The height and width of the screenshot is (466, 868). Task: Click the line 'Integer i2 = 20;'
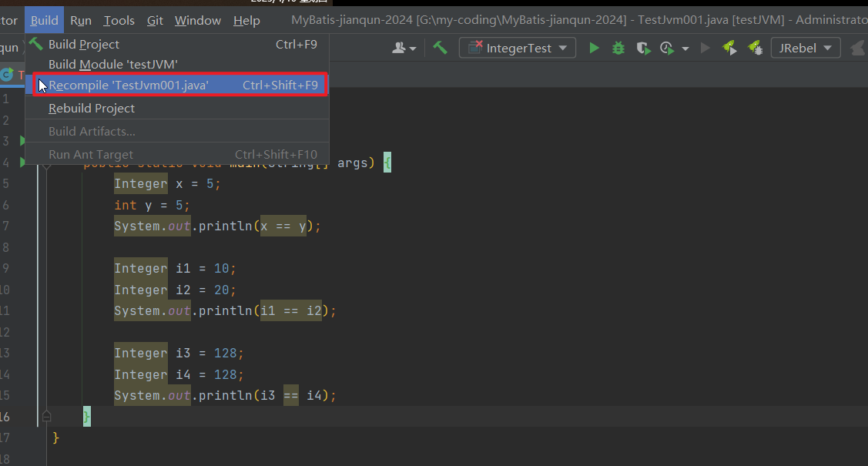coord(175,290)
